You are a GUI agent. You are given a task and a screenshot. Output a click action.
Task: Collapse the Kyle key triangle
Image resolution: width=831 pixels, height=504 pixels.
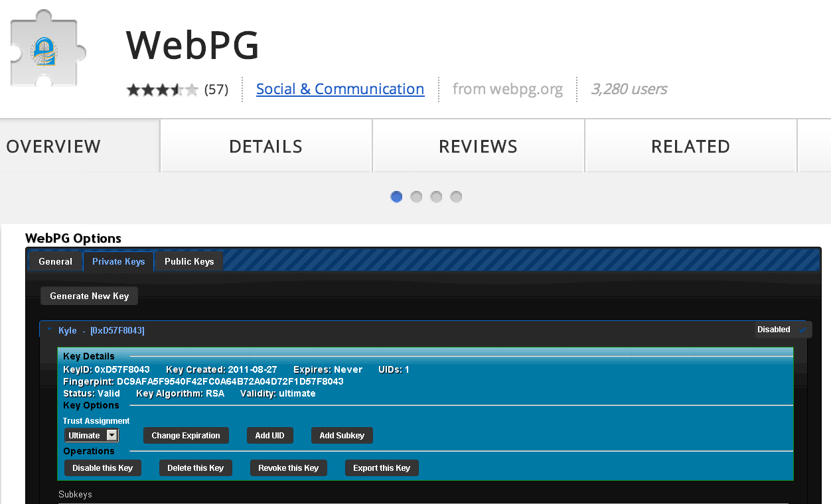[x=50, y=330]
